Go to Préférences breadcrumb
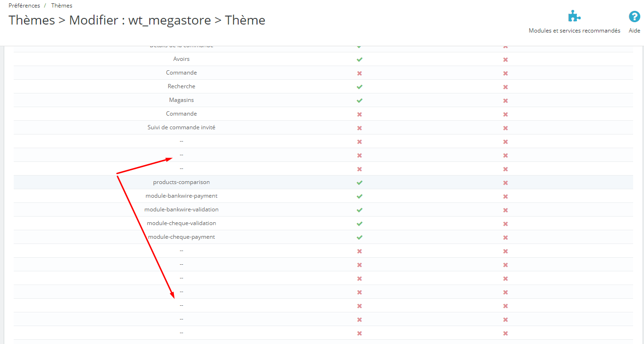Viewport: 644px width, 344px height. tap(24, 6)
